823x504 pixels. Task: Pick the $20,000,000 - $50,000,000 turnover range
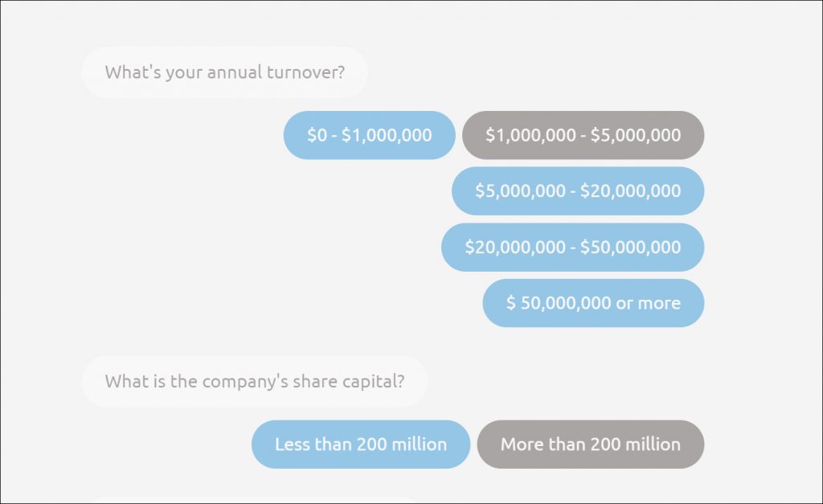click(572, 247)
